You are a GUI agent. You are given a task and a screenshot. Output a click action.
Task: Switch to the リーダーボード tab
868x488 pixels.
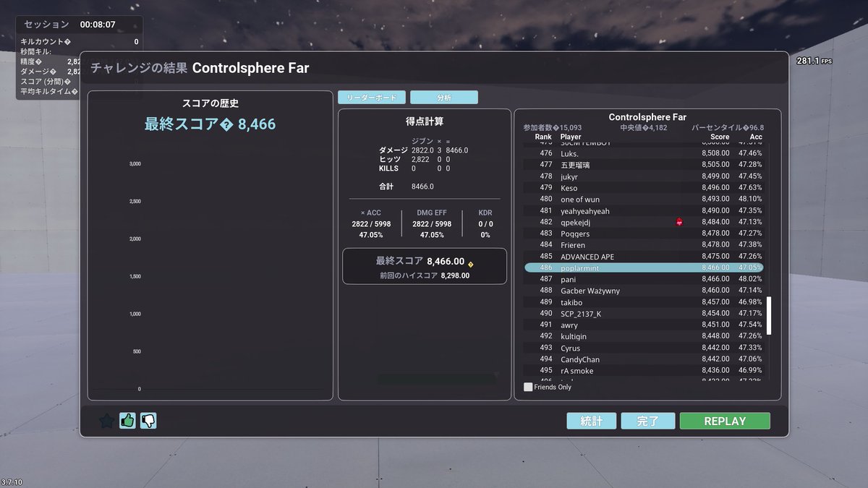point(372,97)
